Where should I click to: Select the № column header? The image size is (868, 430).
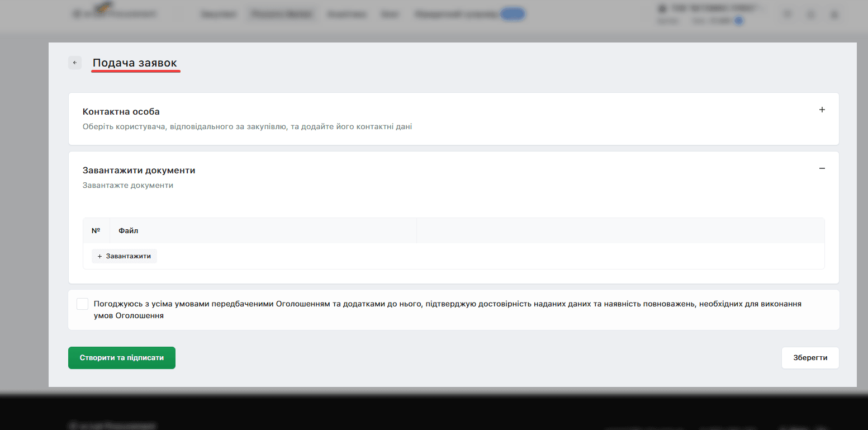click(x=96, y=230)
